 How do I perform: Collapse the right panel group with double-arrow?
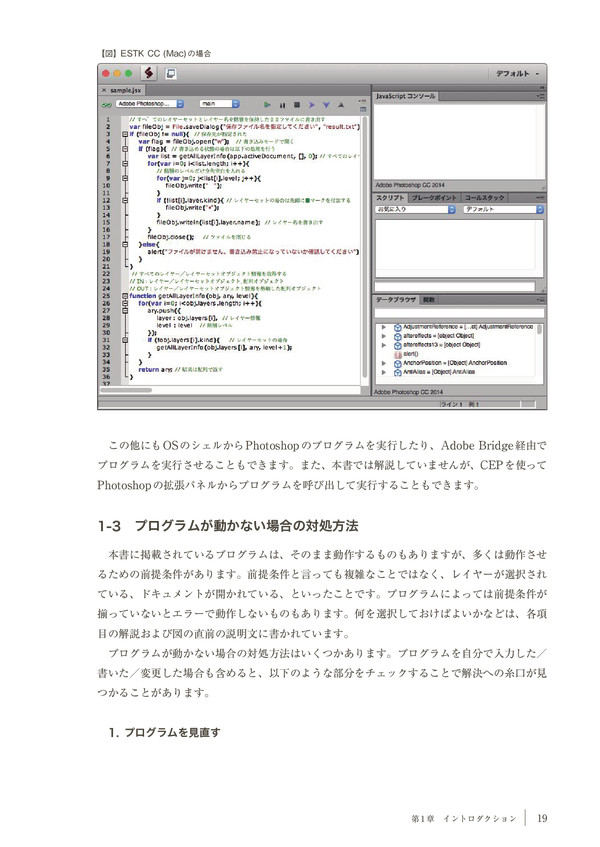[542, 88]
